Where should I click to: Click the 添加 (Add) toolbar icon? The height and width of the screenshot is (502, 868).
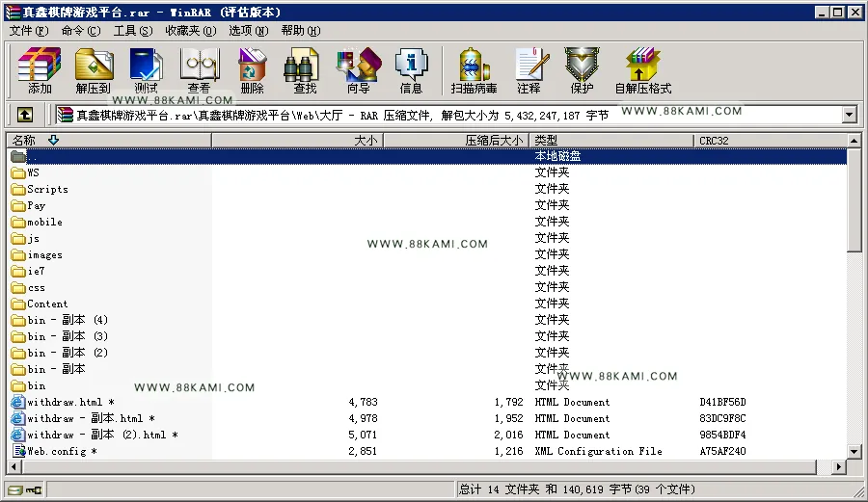pos(40,70)
